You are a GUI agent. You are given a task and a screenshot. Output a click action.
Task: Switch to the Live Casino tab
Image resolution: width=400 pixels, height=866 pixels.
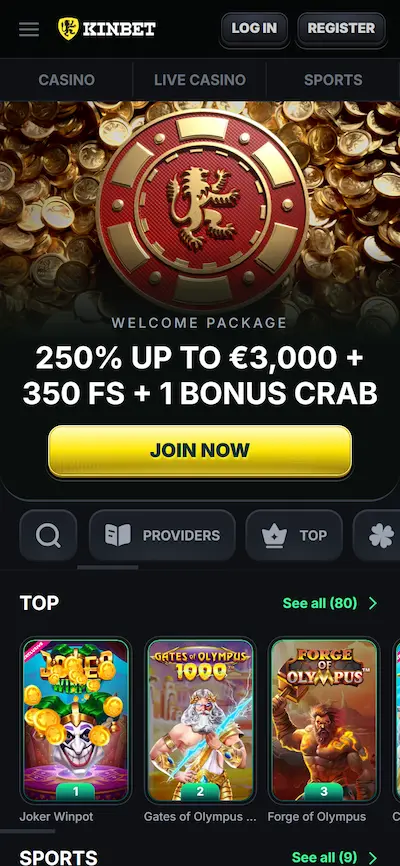pyautogui.click(x=200, y=80)
